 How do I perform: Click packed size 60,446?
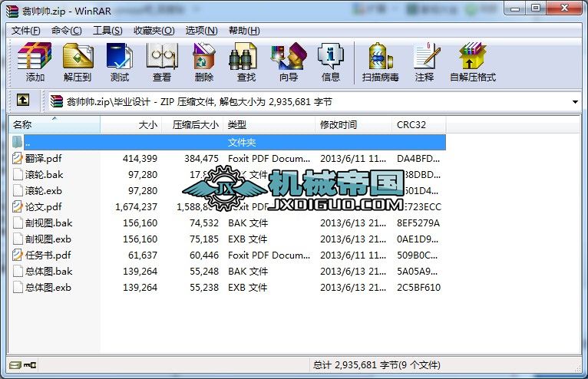(204, 255)
